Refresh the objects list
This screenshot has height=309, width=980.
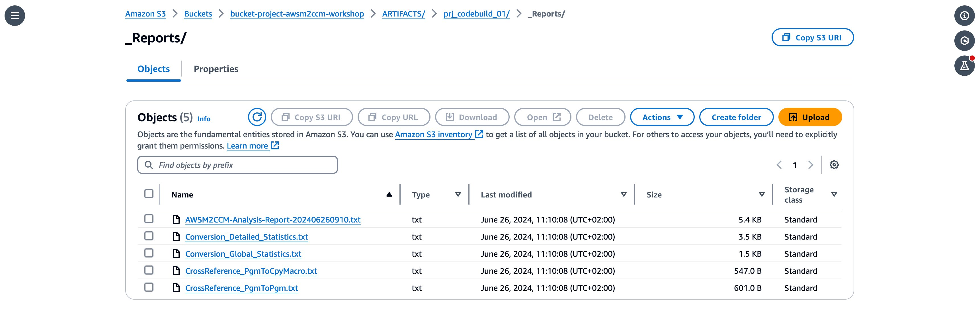[x=257, y=117]
